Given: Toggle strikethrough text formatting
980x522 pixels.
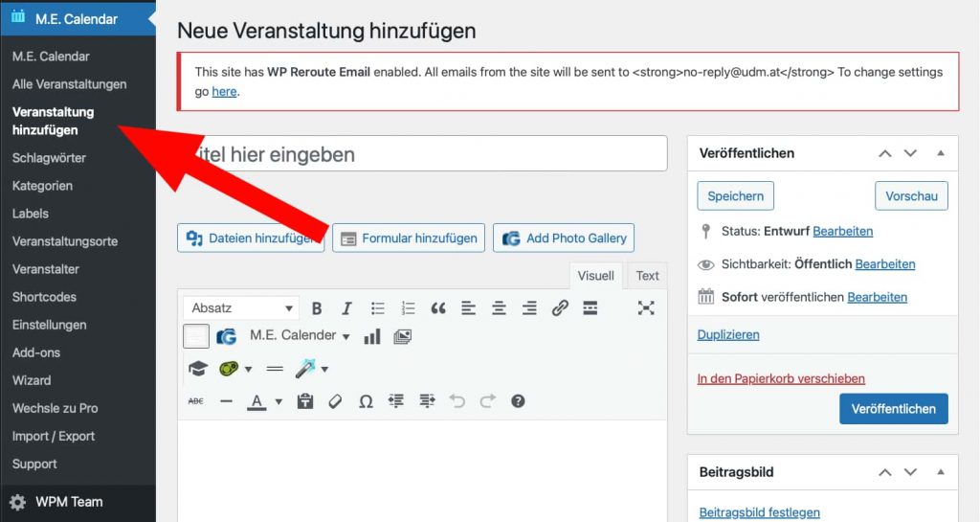Looking at the screenshot, I should click(195, 401).
